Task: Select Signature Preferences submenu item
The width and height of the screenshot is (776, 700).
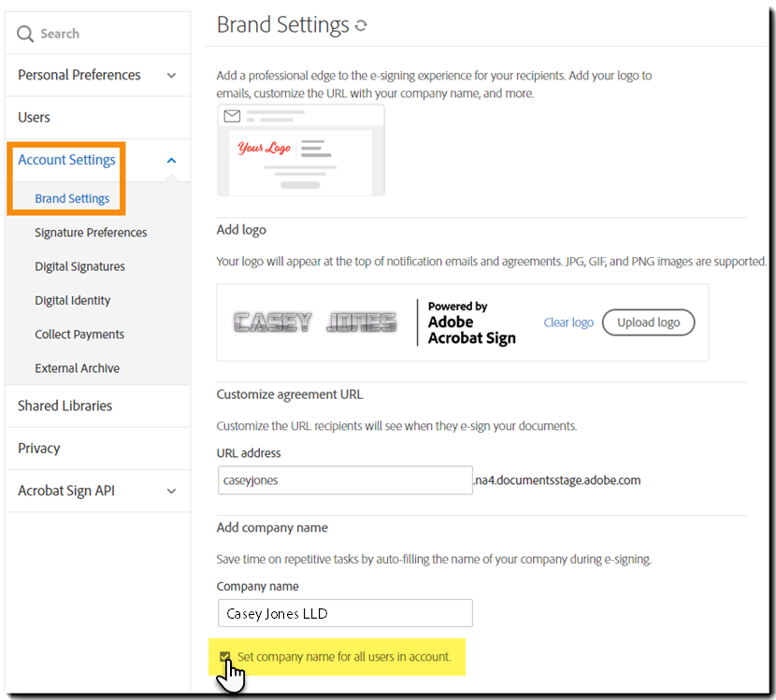Action: pyautogui.click(x=91, y=233)
